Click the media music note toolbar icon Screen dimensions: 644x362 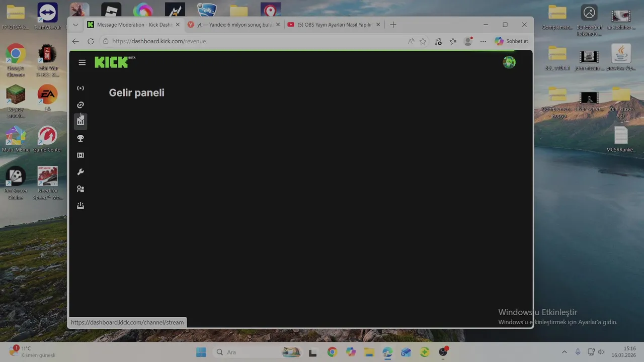(438, 41)
